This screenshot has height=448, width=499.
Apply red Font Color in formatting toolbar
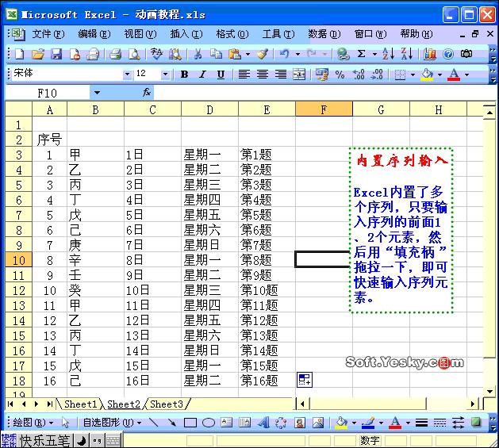pos(454,75)
